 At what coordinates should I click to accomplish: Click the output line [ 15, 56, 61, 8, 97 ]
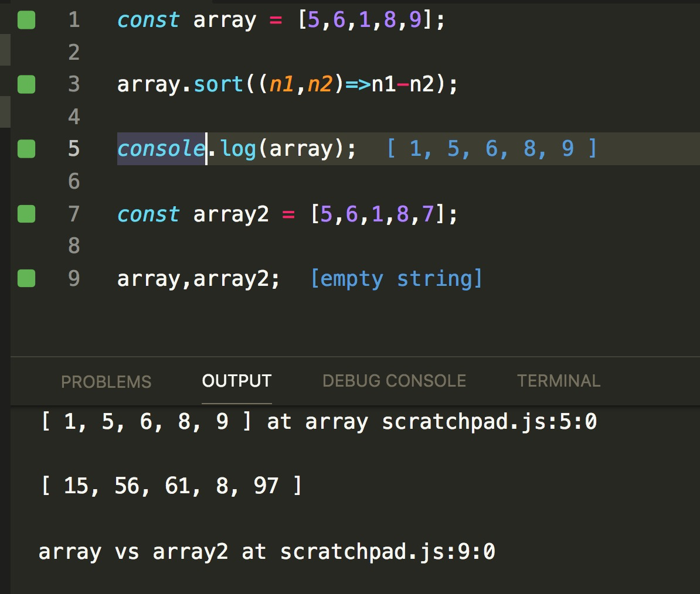170,486
